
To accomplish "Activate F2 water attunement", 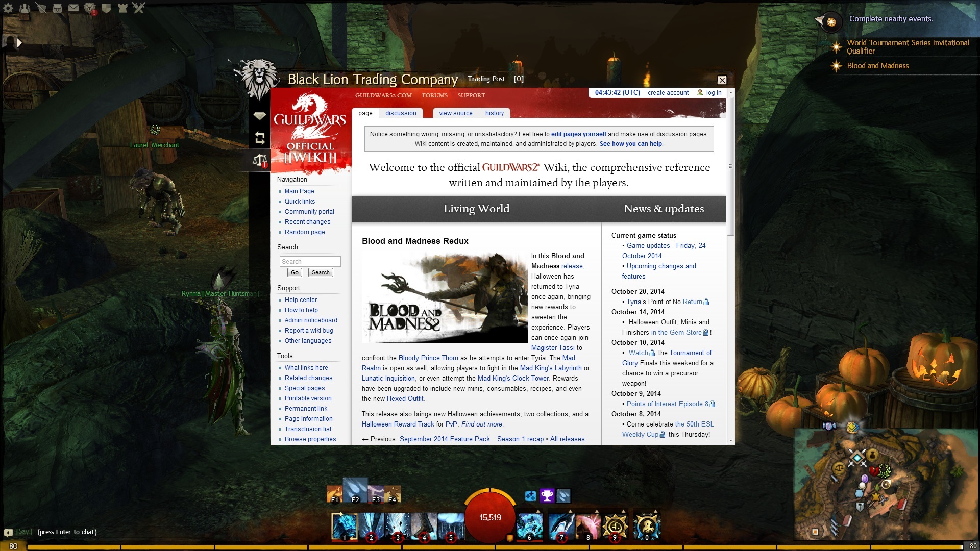I will coord(355,491).
